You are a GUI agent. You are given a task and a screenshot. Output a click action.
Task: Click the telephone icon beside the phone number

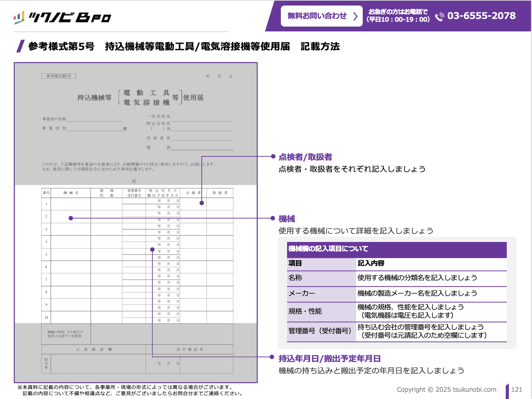pyautogui.click(x=439, y=16)
